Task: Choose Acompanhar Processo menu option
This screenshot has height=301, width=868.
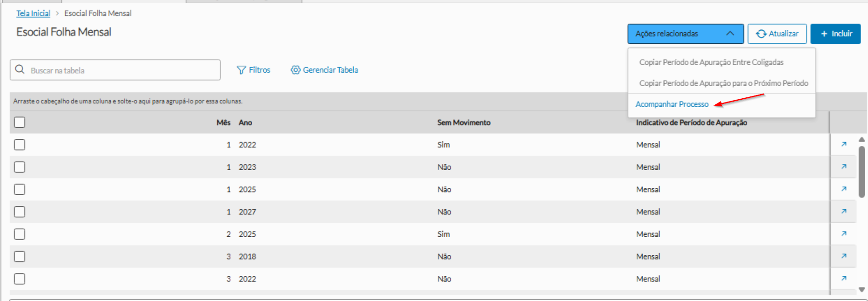Action: (x=672, y=104)
